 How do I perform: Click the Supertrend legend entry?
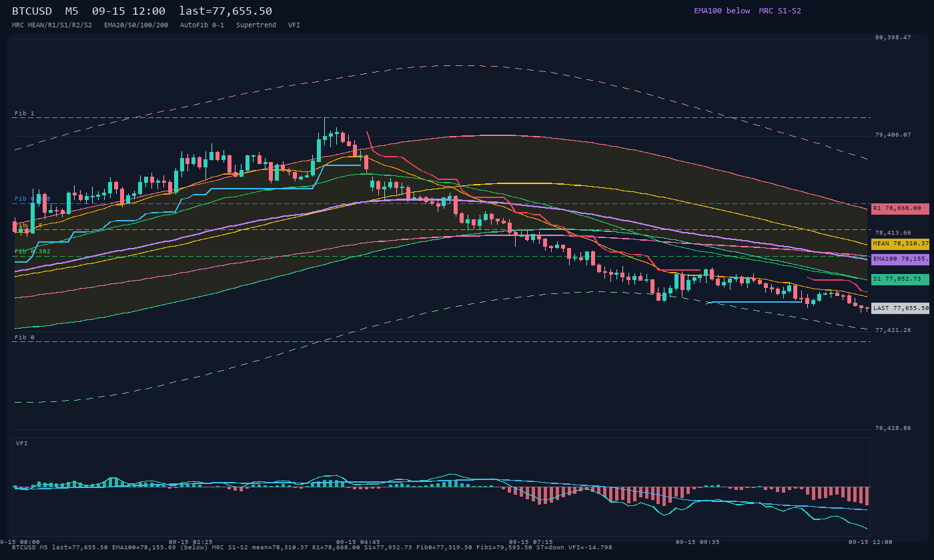(x=256, y=25)
